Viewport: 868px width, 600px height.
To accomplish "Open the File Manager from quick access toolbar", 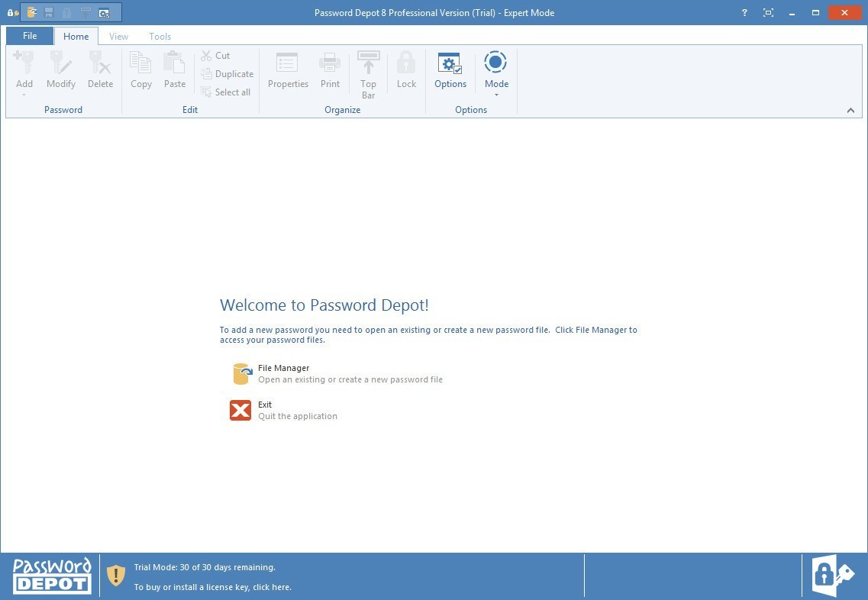I will (x=32, y=12).
